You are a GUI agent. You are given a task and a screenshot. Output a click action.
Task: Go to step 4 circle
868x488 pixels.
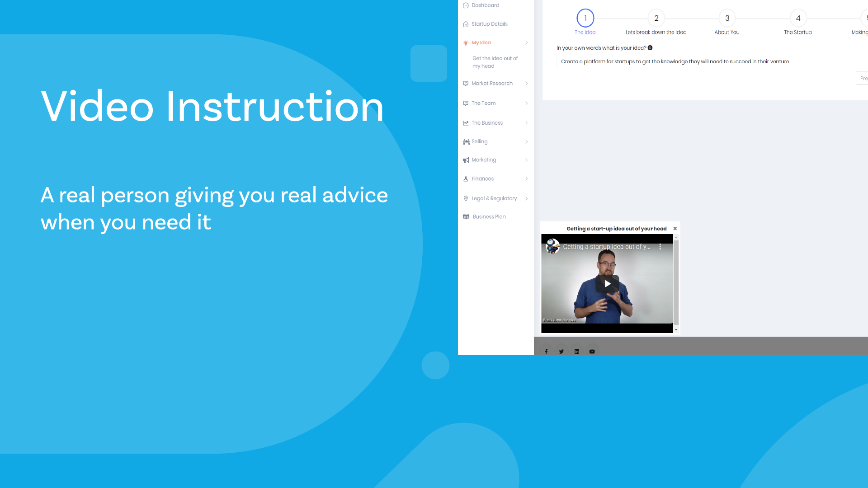coord(798,18)
